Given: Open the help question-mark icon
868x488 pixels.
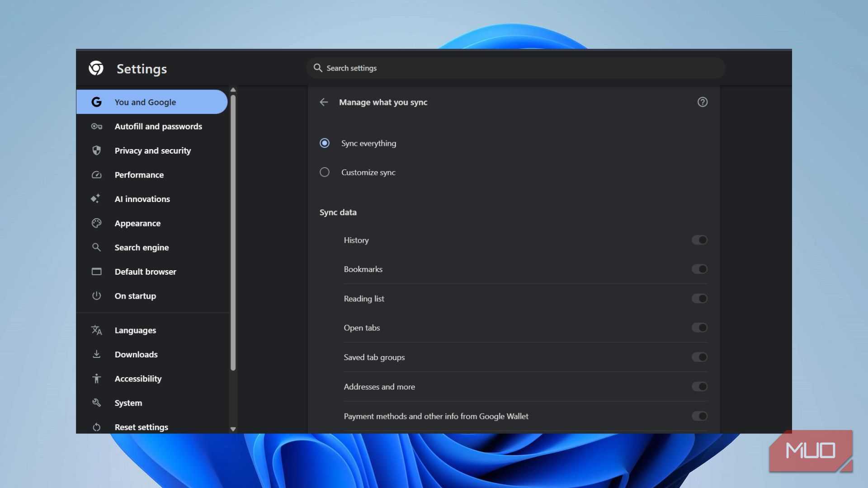Looking at the screenshot, I should point(703,102).
